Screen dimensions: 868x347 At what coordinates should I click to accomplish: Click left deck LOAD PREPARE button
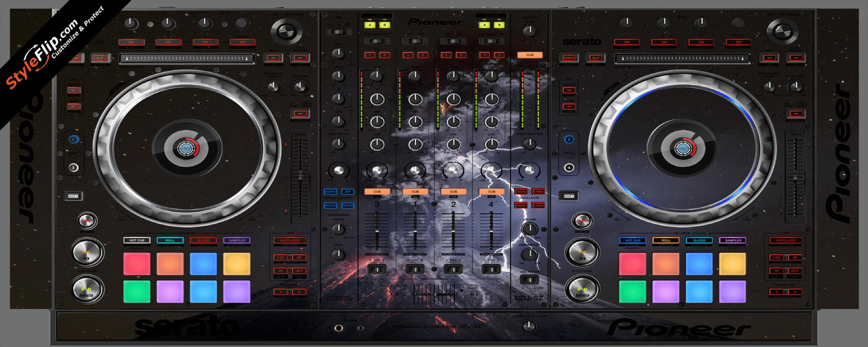click(x=300, y=58)
